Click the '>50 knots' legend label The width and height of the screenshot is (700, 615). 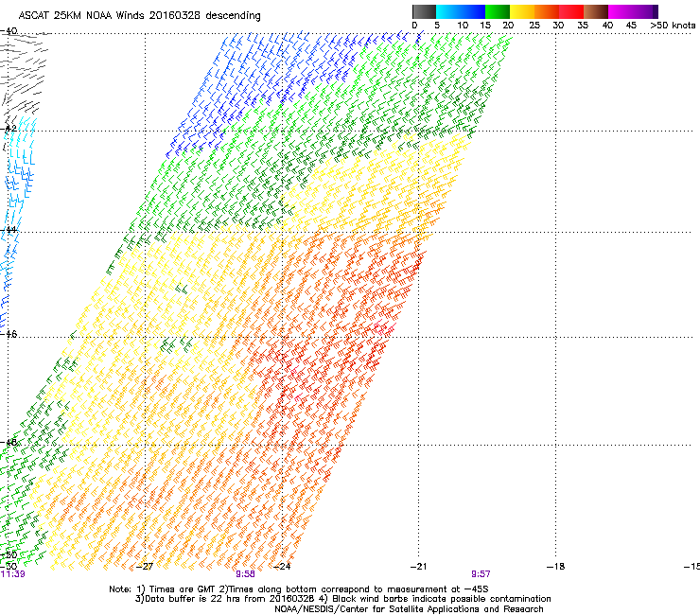[x=673, y=26]
